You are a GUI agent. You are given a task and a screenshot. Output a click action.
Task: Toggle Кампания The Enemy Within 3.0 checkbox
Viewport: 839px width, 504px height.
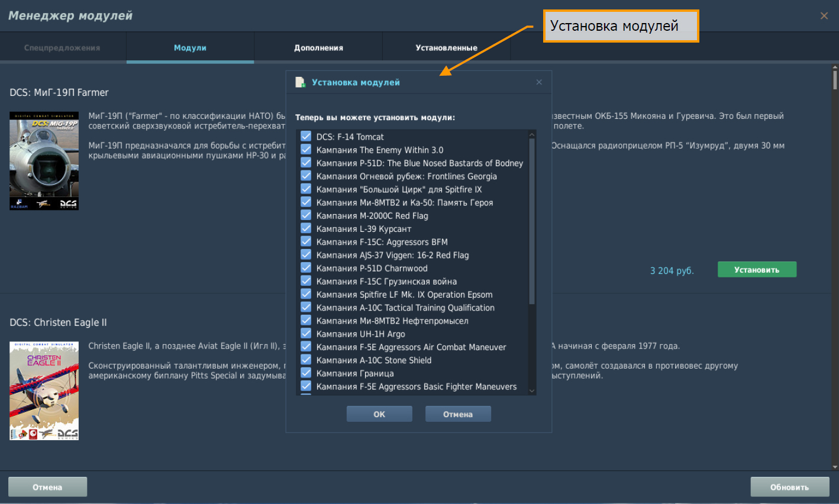point(306,150)
